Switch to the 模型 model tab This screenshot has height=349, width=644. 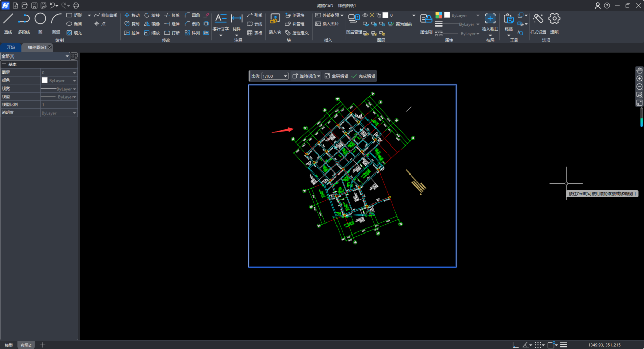(9, 345)
